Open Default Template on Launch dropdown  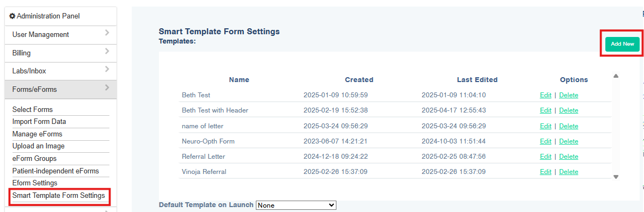click(x=296, y=205)
